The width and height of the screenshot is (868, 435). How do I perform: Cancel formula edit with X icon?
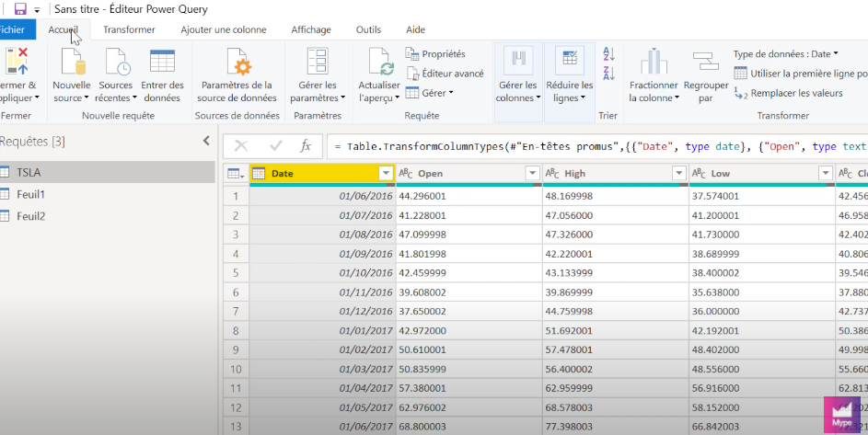click(241, 145)
